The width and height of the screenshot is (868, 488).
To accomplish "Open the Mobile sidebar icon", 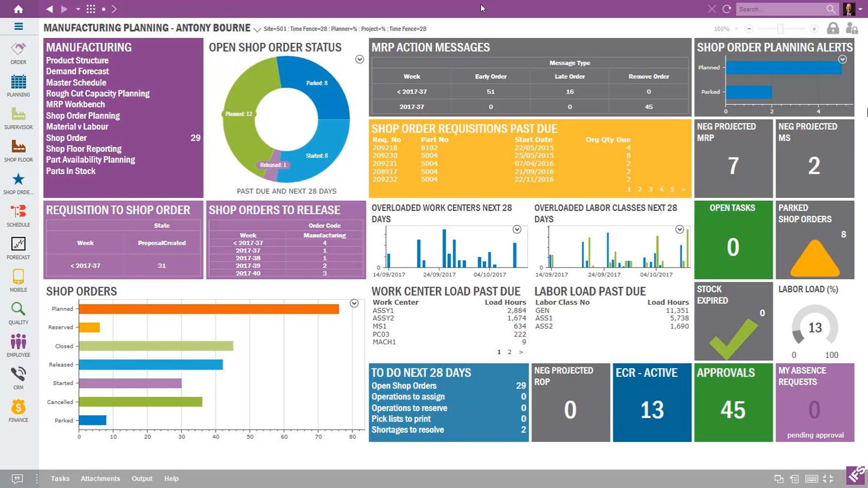I will [19, 281].
